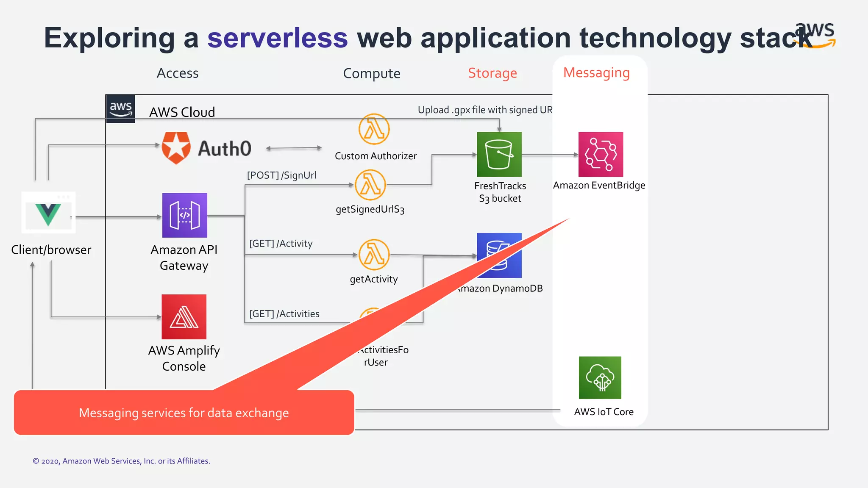Click the [GET] /Activities route label
The height and width of the screenshot is (488, 868).
pos(284,314)
